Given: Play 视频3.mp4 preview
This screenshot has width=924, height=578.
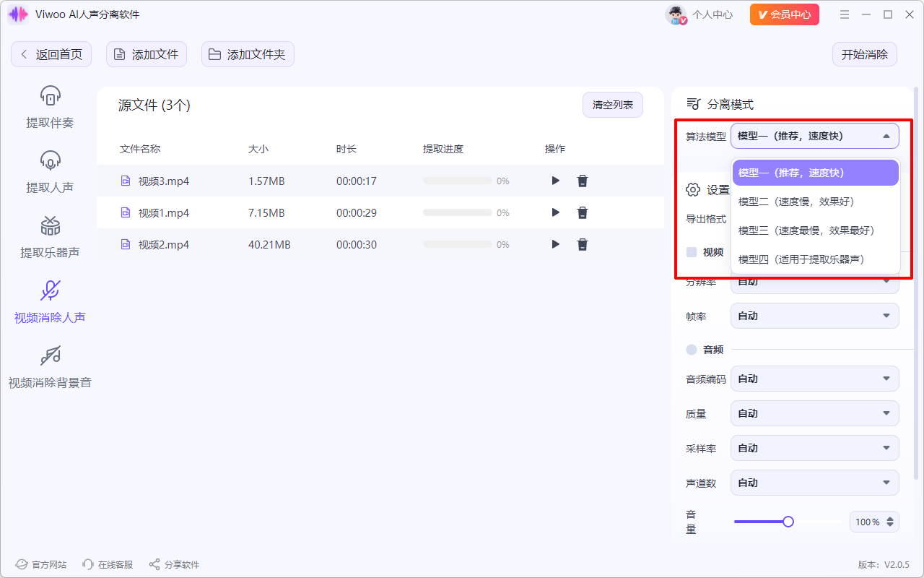Looking at the screenshot, I should [555, 181].
